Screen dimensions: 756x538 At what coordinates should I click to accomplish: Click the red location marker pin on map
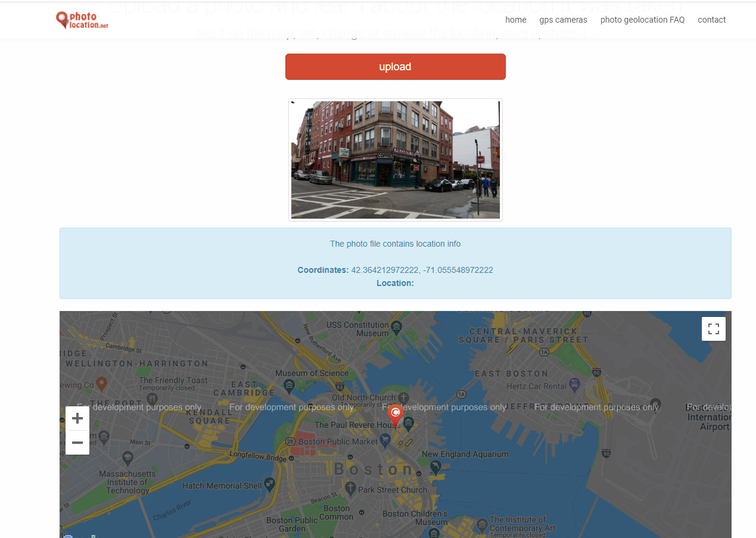[x=395, y=415]
